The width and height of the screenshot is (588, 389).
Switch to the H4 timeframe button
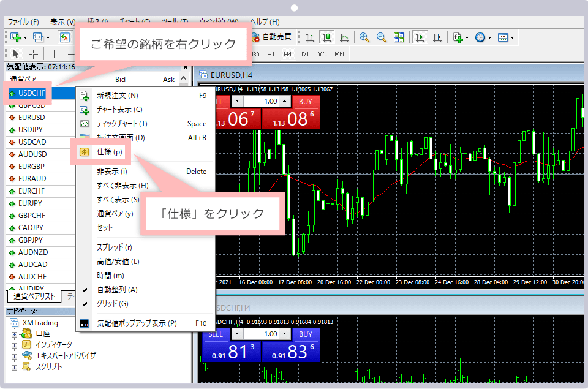click(287, 54)
